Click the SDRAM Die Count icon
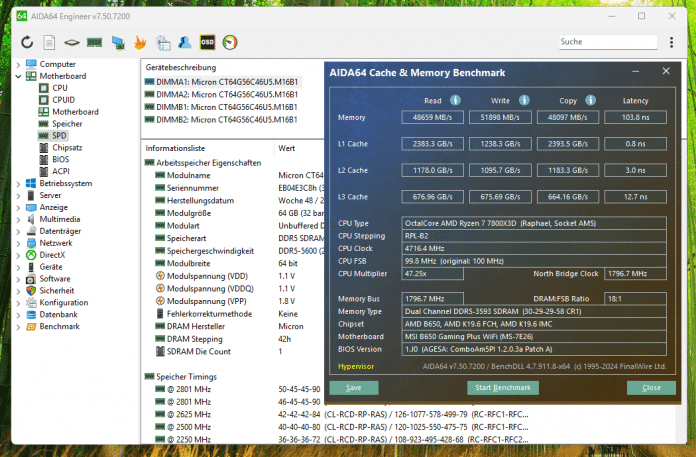 click(x=160, y=351)
